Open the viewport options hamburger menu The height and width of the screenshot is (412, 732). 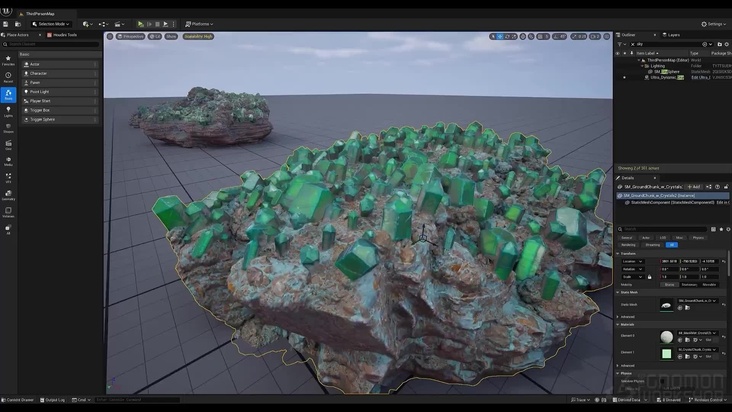click(x=110, y=36)
